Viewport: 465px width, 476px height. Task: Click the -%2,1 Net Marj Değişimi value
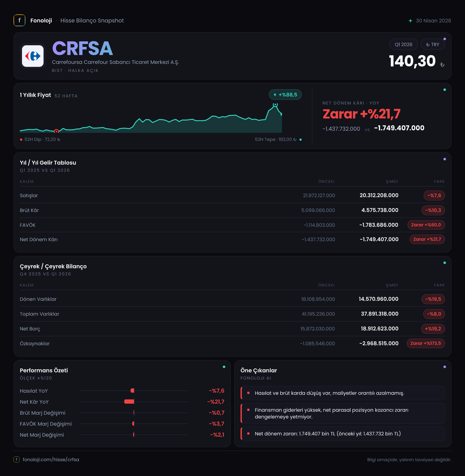(217, 435)
